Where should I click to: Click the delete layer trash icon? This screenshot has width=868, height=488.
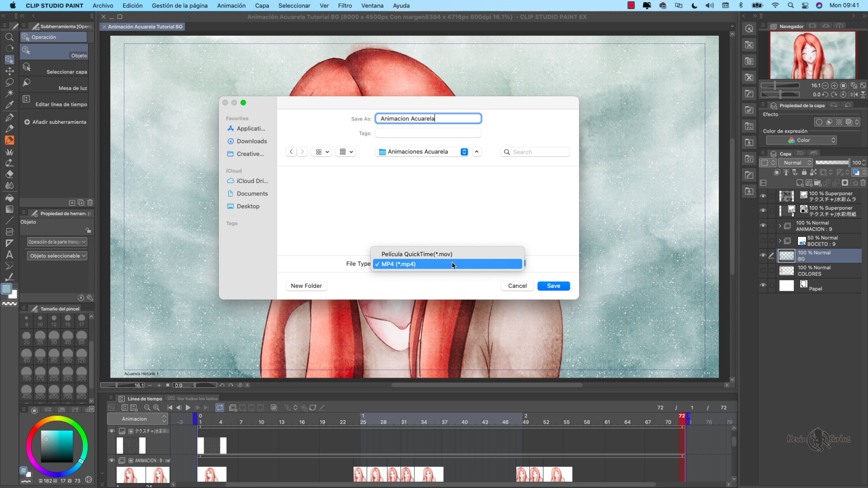click(x=863, y=183)
